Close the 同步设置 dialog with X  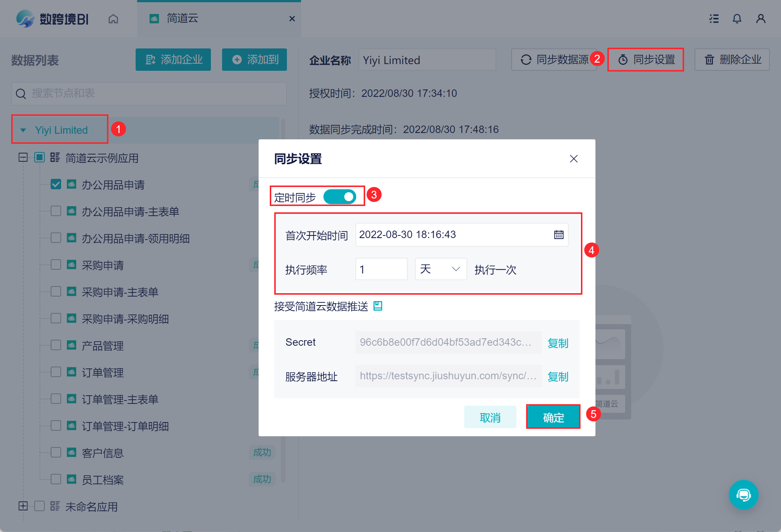point(573,159)
